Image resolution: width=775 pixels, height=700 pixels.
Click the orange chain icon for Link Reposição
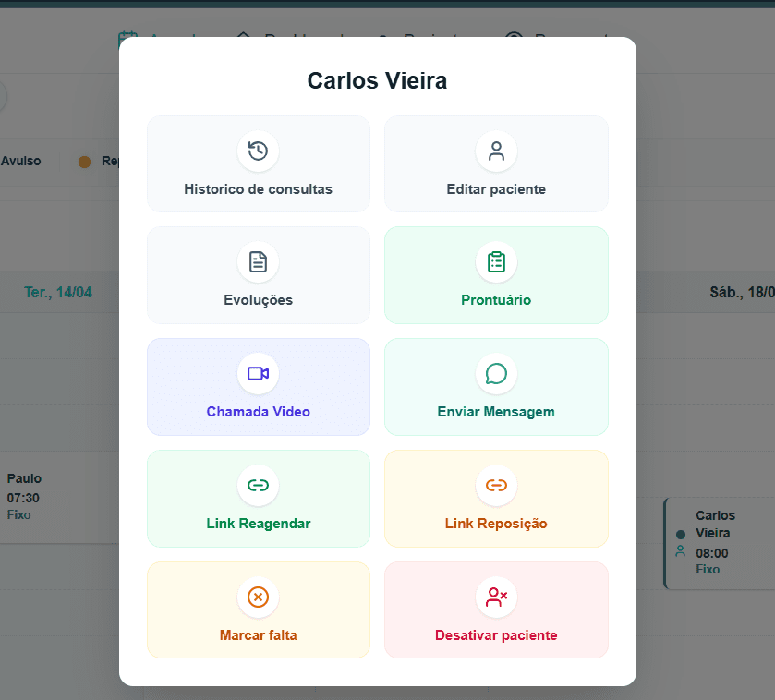496,485
